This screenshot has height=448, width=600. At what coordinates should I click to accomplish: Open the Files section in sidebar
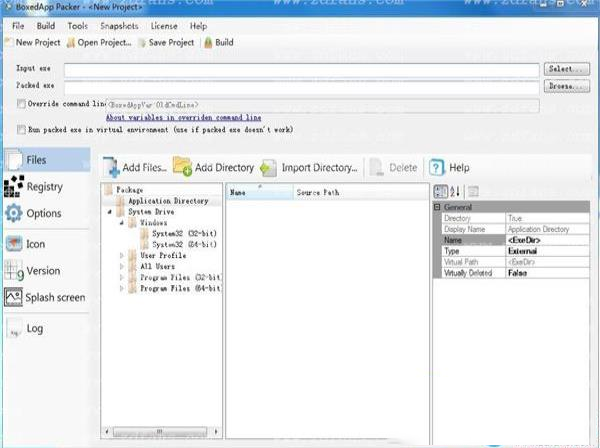47,160
